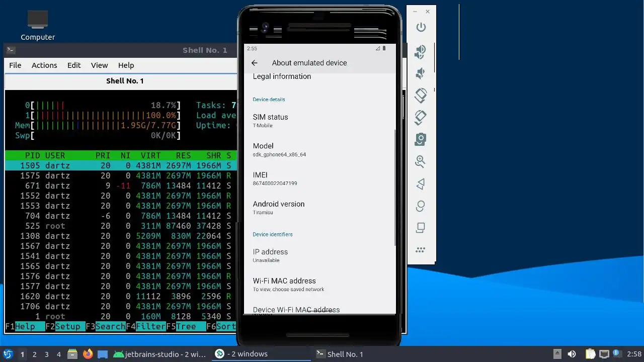
Task: Open the notification alert tray icon
Action: [618, 354]
